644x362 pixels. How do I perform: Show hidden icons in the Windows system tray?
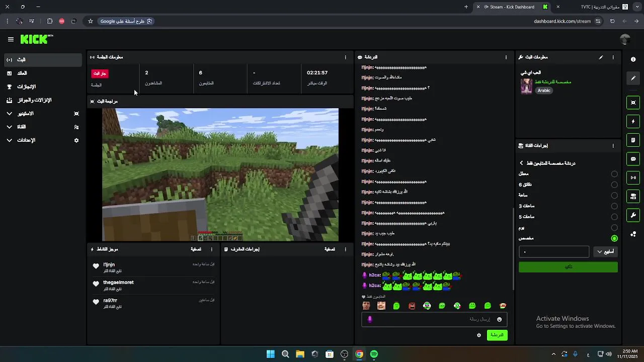pyautogui.click(x=553, y=354)
